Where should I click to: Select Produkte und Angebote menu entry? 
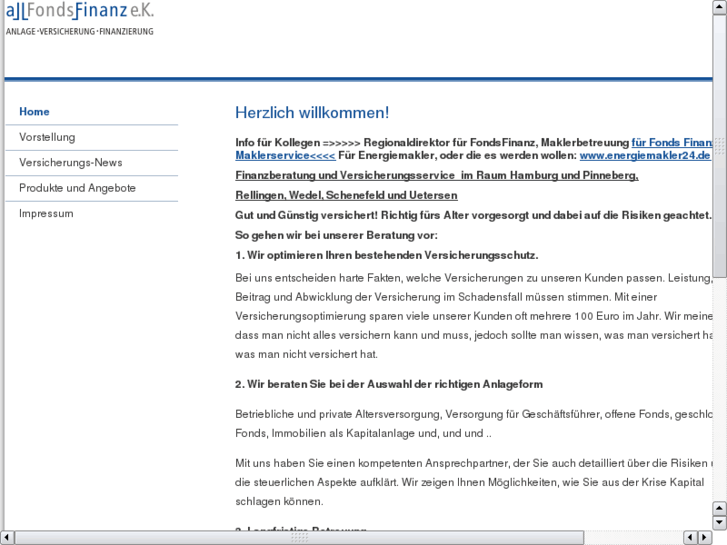coord(77,188)
